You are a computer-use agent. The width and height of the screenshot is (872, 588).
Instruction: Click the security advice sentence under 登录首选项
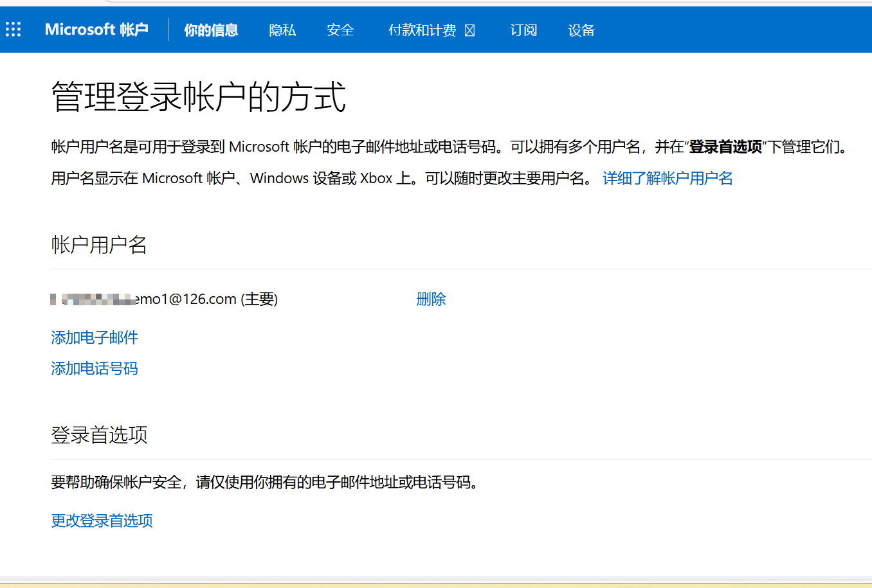coord(266,482)
